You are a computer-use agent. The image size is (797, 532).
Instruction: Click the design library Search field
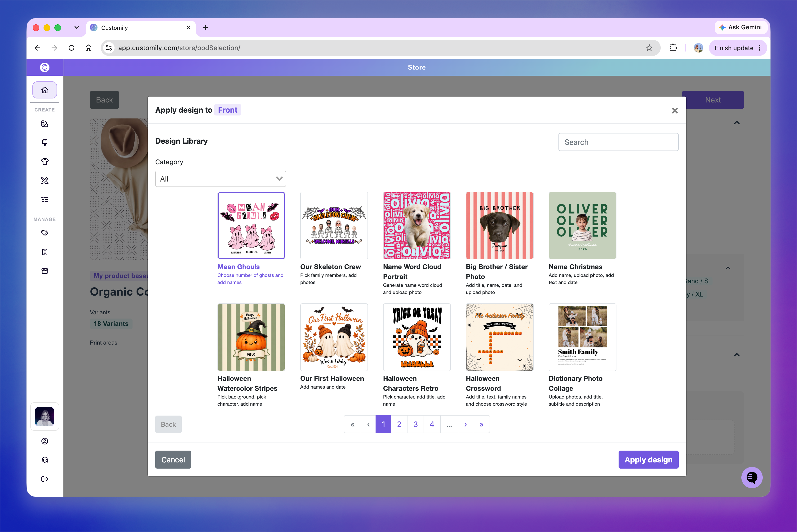(x=618, y=142)
